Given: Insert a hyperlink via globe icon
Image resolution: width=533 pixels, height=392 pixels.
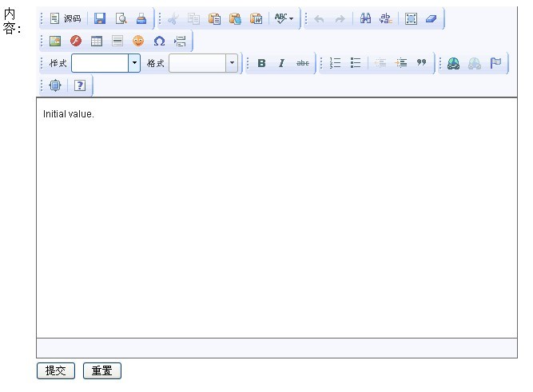Looking at the screenshot, I should [x=453, y=63].
